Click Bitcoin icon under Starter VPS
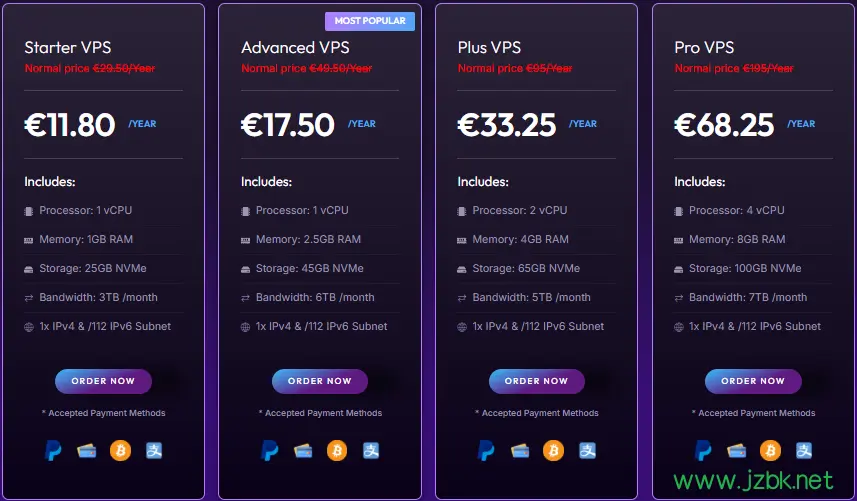The height and width of the screenshot is (501, 857). coord(120,451)
